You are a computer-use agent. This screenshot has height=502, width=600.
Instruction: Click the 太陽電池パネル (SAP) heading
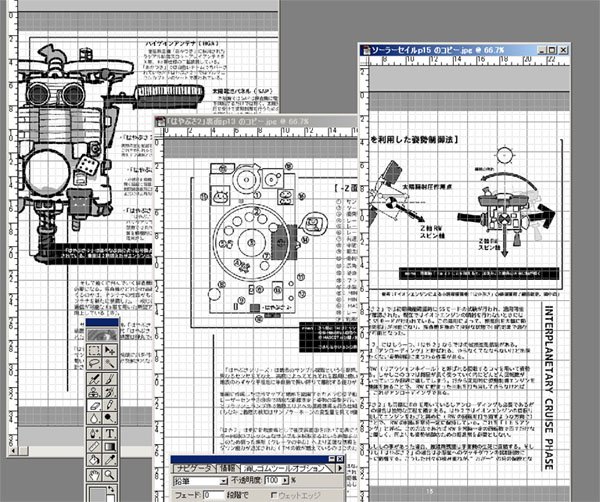tap(242, 91)
